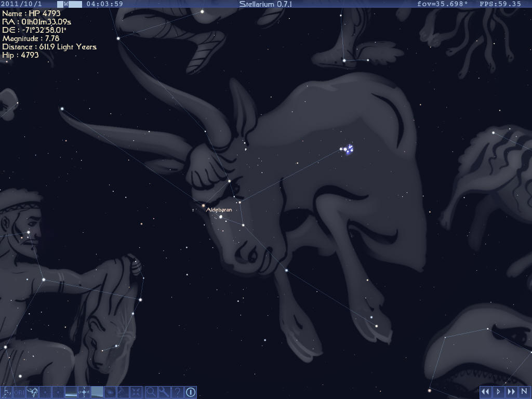Decrease time speed with rewind button

485,392
